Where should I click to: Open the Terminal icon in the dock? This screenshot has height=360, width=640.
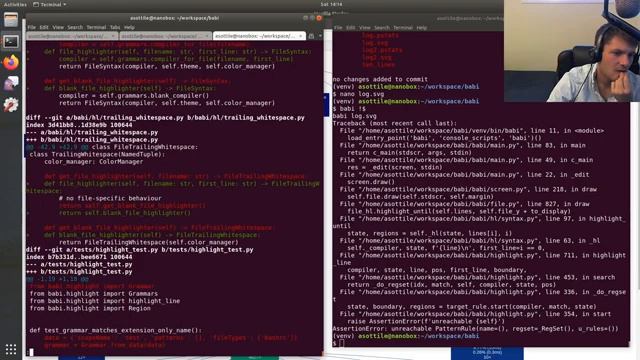coord(11,41)
